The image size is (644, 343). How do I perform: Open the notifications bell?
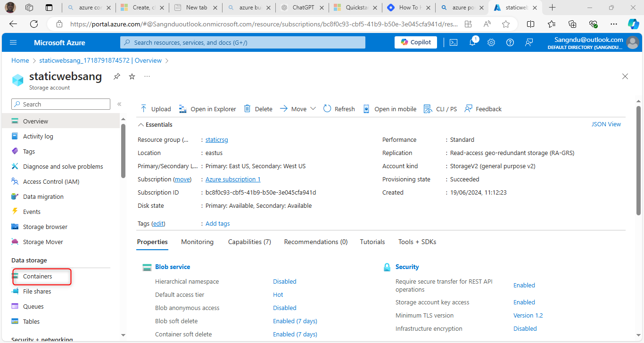tap(472, 42)
